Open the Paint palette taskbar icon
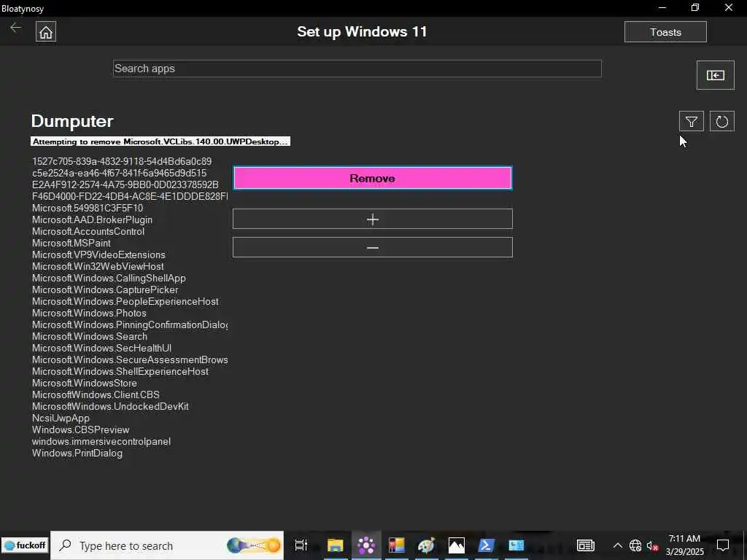This screenshot has height=560, width=747. 426,545
